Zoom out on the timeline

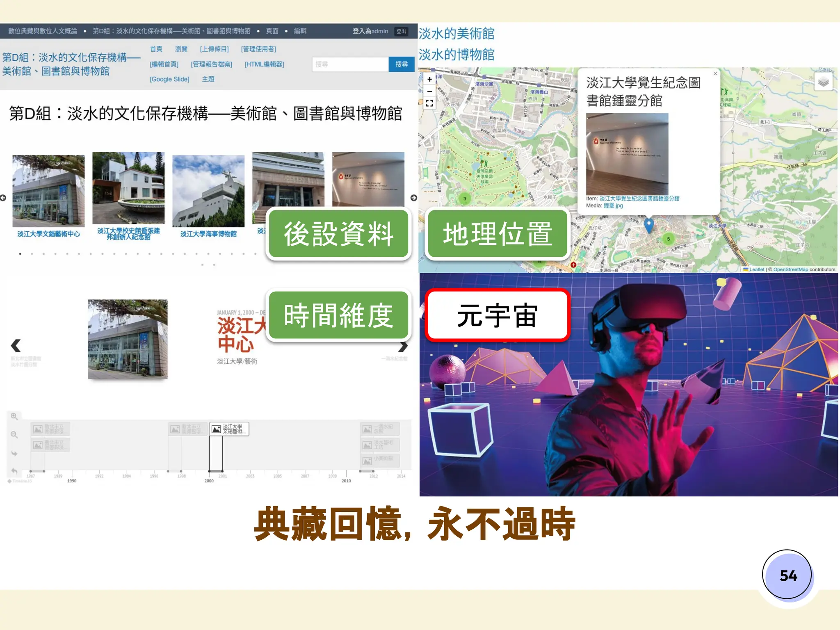point(14,435)
